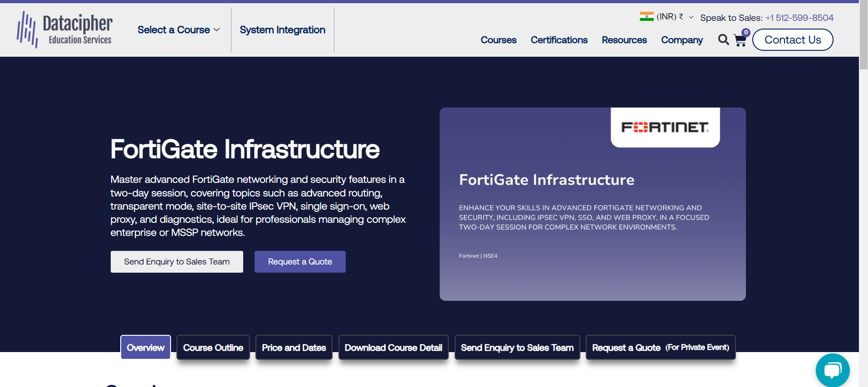Image resolution: width=868 pixels, height=387 pixels.
Task: Click Request a Quote (For Private Event) tab
Action: pyautogui.click(x=661, y=348)
